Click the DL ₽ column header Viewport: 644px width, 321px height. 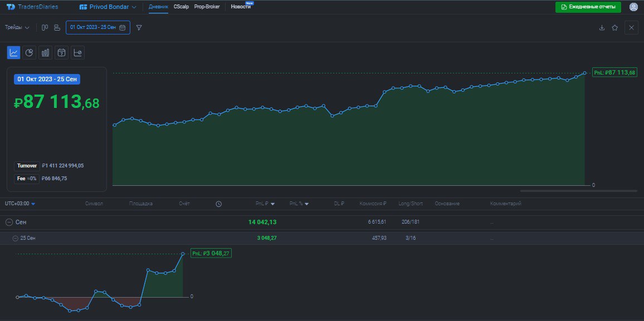pyautogui.click(x=339, y=204)
